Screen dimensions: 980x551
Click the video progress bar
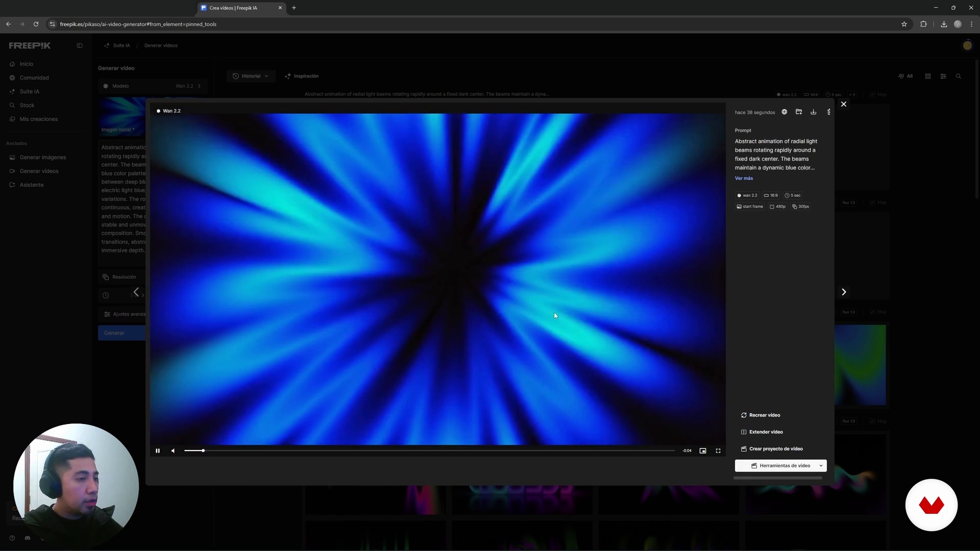(429, 451)
